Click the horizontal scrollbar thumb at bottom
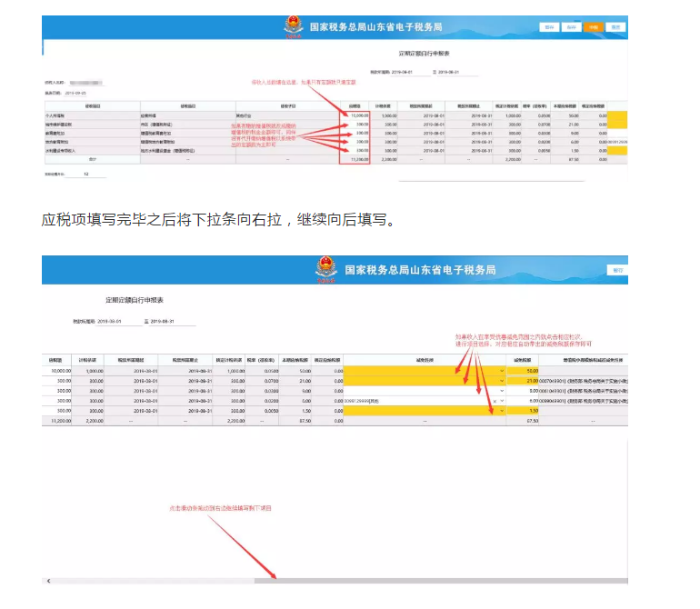Viewport: 700px width, 609px height. pyautogui.click(x=441, y=581)
